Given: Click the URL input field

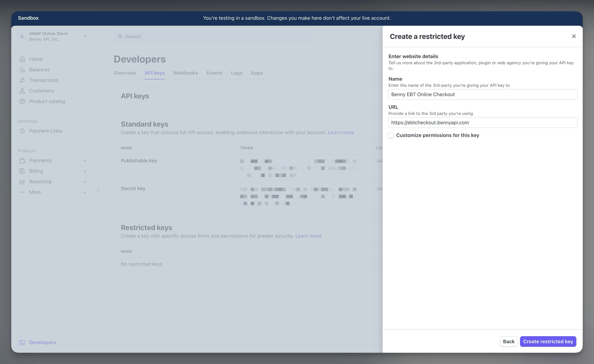Looking at the screenshot, I should tap(483, 123).
